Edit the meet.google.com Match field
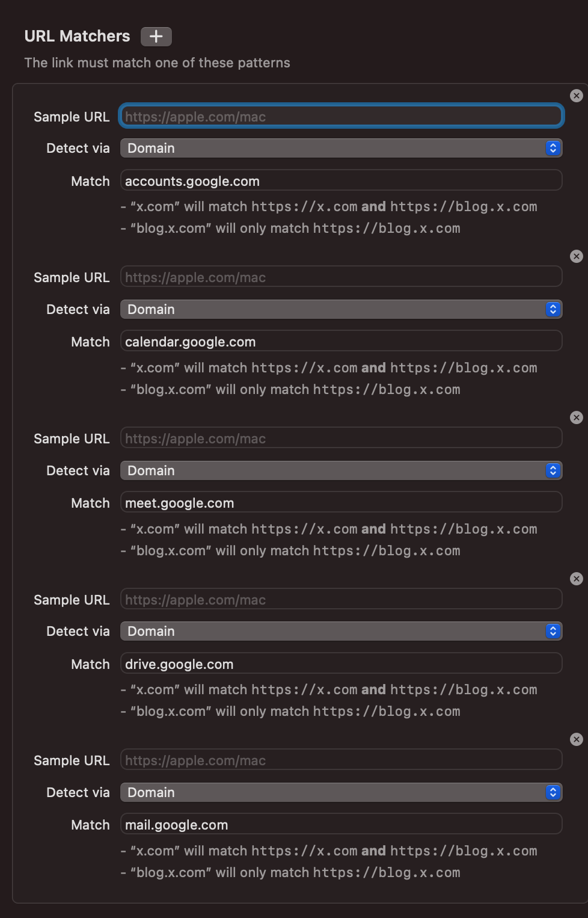This screenshot has width=588, height=918. (341, 502)
